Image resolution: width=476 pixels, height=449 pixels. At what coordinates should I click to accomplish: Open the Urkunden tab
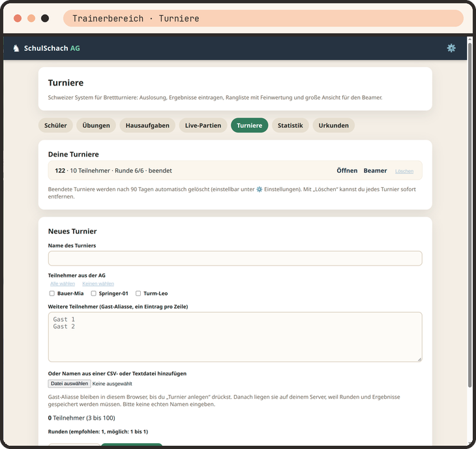(334, 125)
